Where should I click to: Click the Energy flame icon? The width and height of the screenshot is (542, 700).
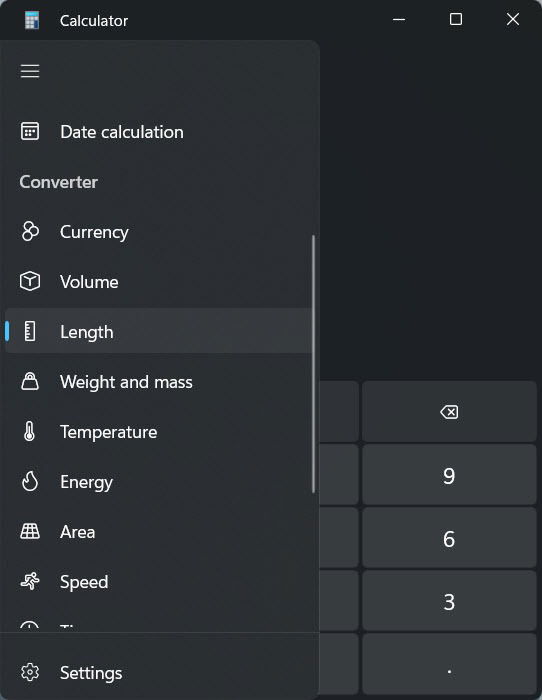click(x=30, y=482)
